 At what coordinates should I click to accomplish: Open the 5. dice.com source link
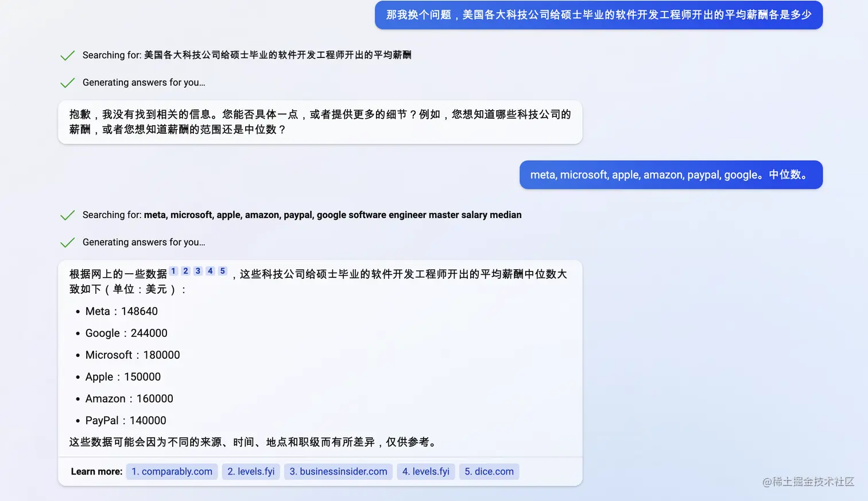[489, 471]
